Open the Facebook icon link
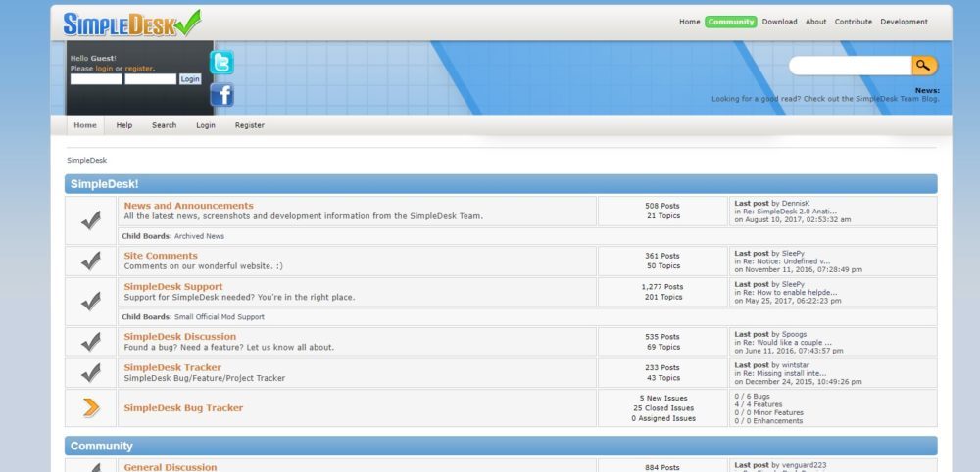The width and height of the screenshot is (980, 472). [222, 95]
